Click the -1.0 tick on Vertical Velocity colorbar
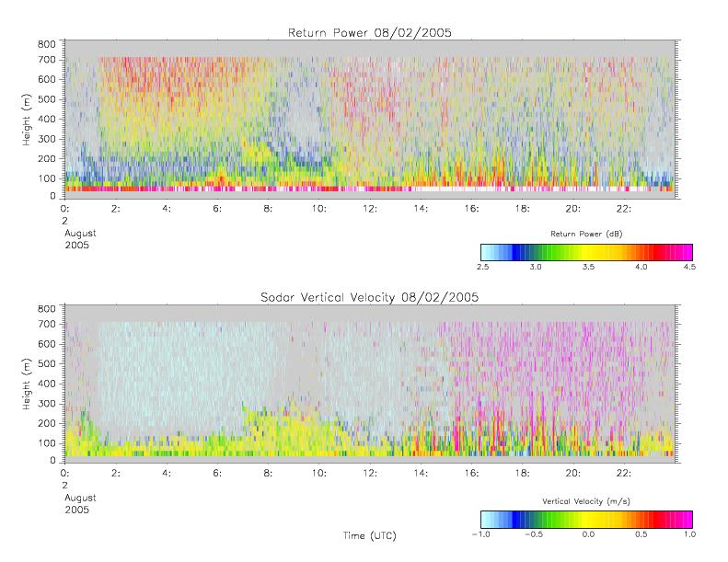The image size is (728, 562). click(x=481, y=534)
